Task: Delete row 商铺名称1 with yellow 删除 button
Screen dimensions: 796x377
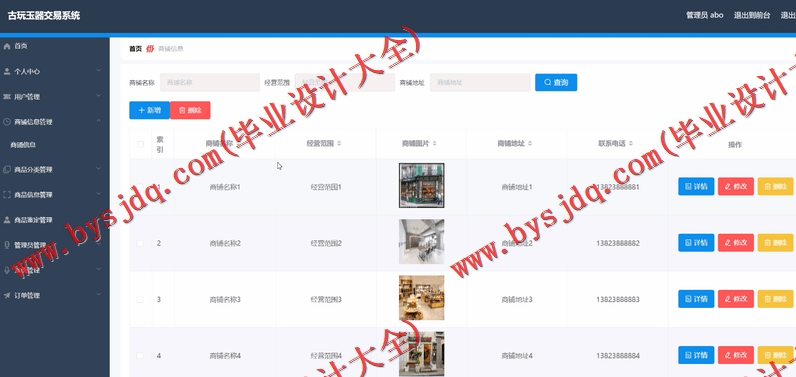Action: [x=775, y=187]
